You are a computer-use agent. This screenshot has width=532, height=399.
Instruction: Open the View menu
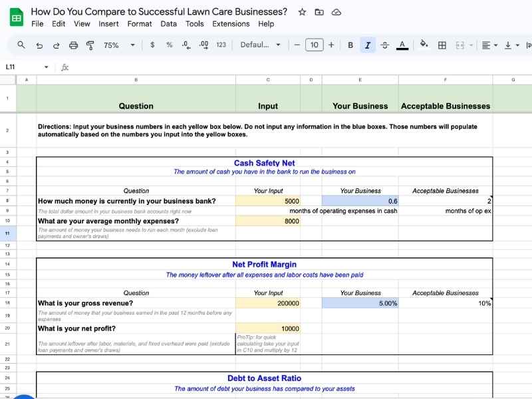(82, 24)
